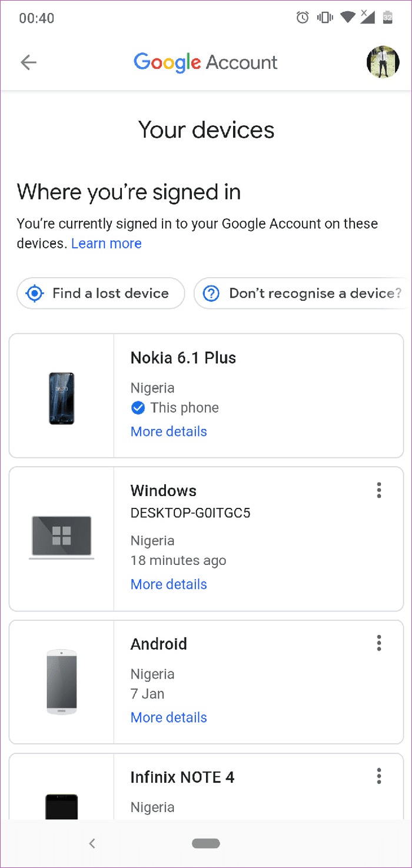
Task: Open the Learn more link
Action: tap(107, 244)
